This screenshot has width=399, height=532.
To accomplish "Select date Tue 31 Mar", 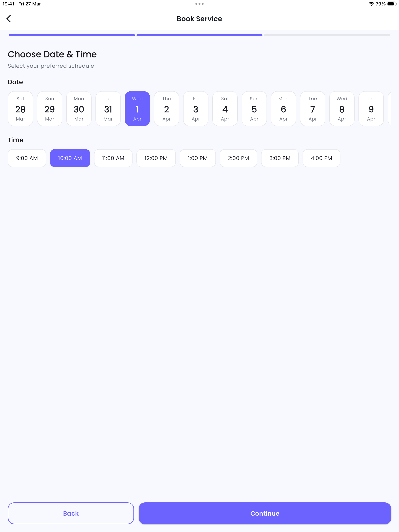I will (x=108, y=108).
